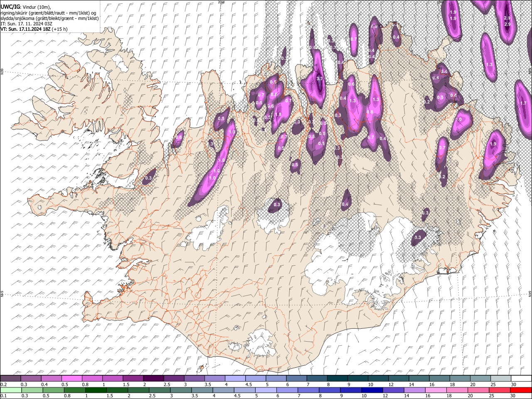The height and width of the screenshot is (399, 532).
Task: Pick the darkest purple 2 swatch in the snow legend
Action: pos(153,378)
